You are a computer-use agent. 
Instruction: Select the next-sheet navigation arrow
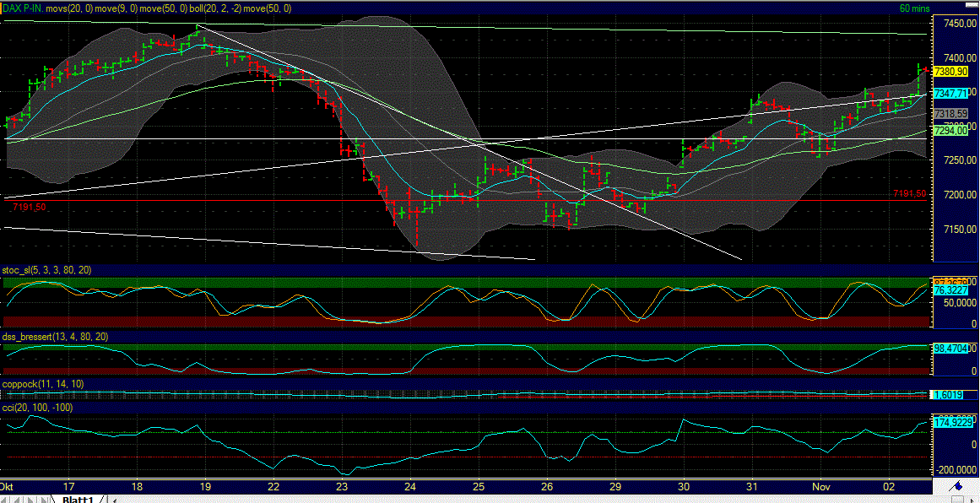[31, 499]
